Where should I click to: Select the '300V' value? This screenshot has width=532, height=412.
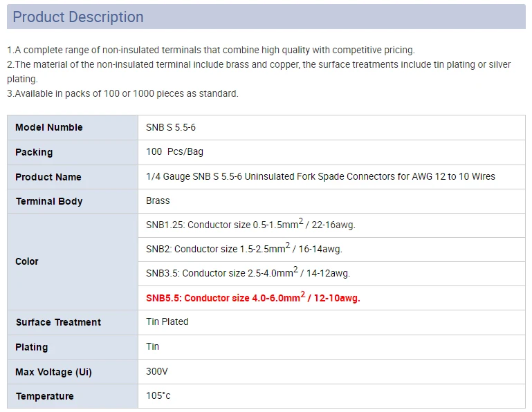(157, 371)
